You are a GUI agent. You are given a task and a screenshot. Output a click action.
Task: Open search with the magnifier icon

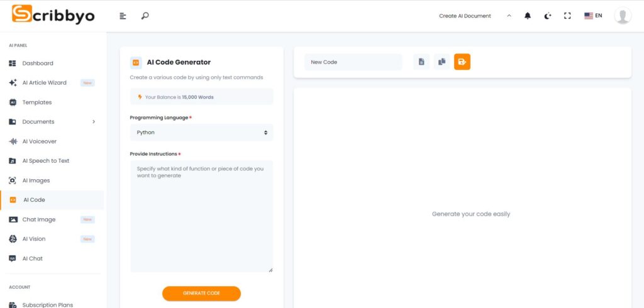(145, 16)
